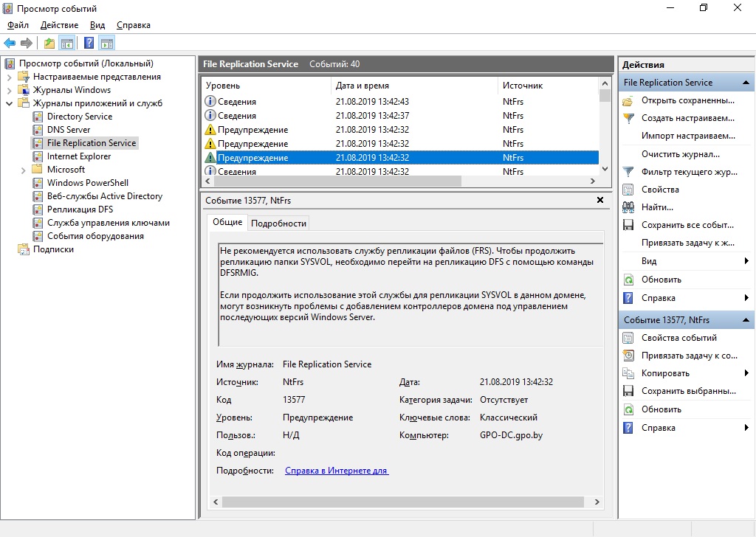The height and width of the screenshot is (537, 756).
Task: Click the Windows PowerShell log icon
Action: (x=38, y=182)
